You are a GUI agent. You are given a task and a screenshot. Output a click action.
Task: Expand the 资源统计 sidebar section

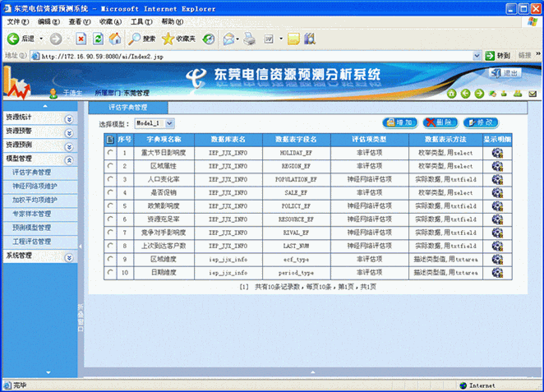coord(69,119)
